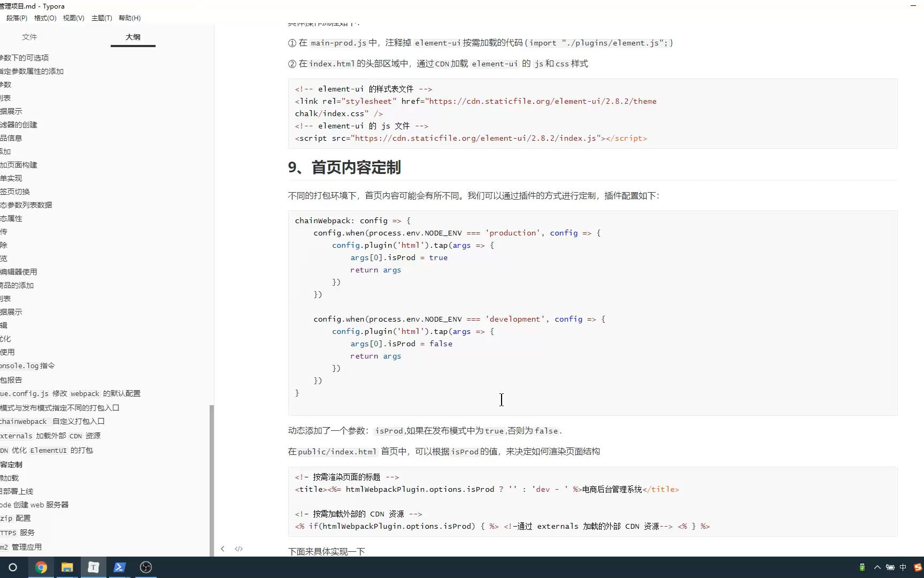Click the text 下面来具体实现一下
This screenshot has height=578, width=924.
326,551
